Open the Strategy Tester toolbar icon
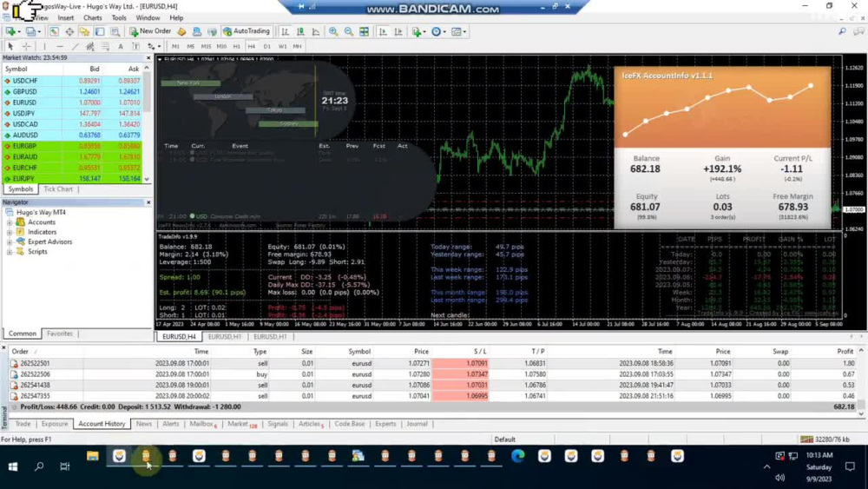Image resolution: width=868 pixels, height=489 pixels. pyautogui.click(x=115, y=31)
